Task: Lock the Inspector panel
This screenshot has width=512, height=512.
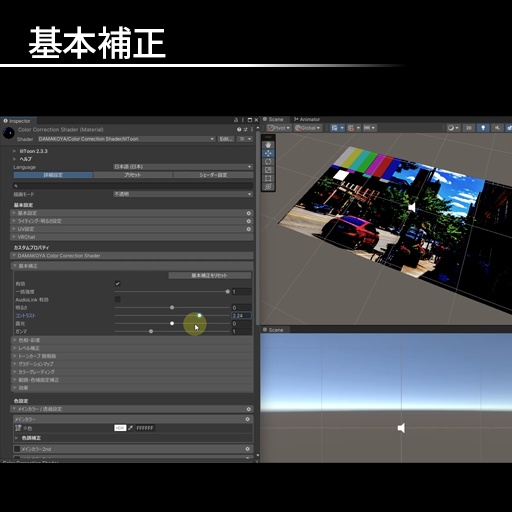Action: (236, 120)
